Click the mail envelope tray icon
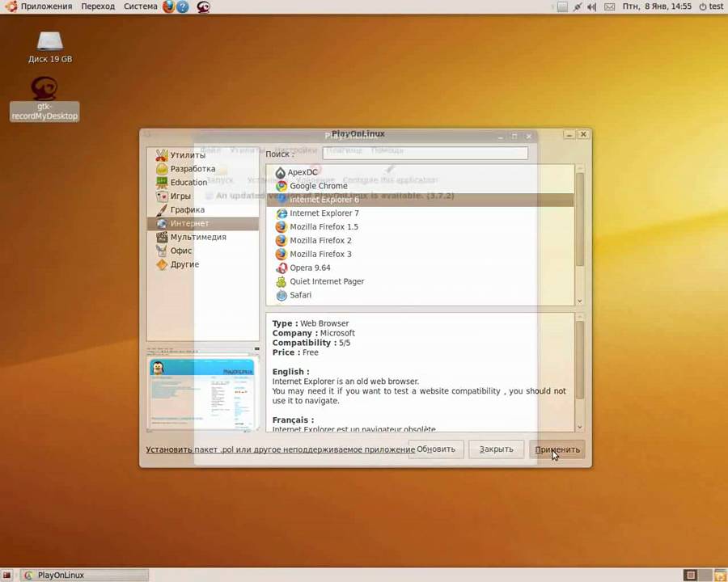 coord(610,6)
